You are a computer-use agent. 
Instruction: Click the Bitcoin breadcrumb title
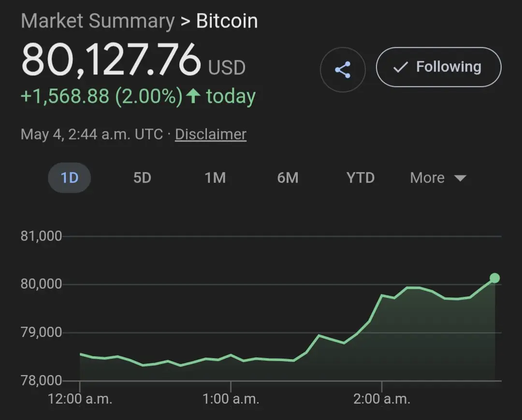coord(227,21)
